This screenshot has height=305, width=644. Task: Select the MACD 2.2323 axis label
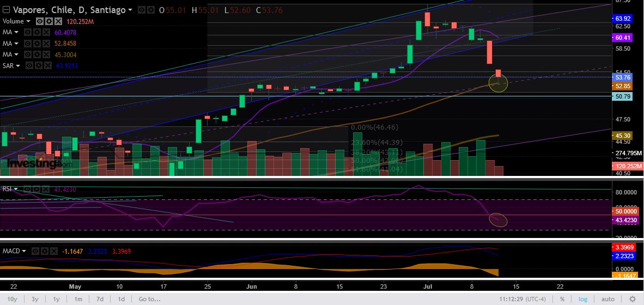(x=624, y=256)
